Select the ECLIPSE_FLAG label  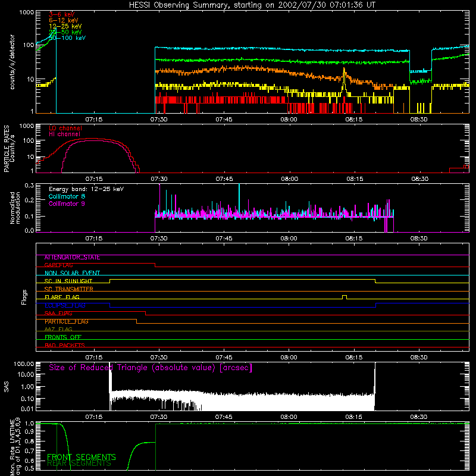(65, 305)
